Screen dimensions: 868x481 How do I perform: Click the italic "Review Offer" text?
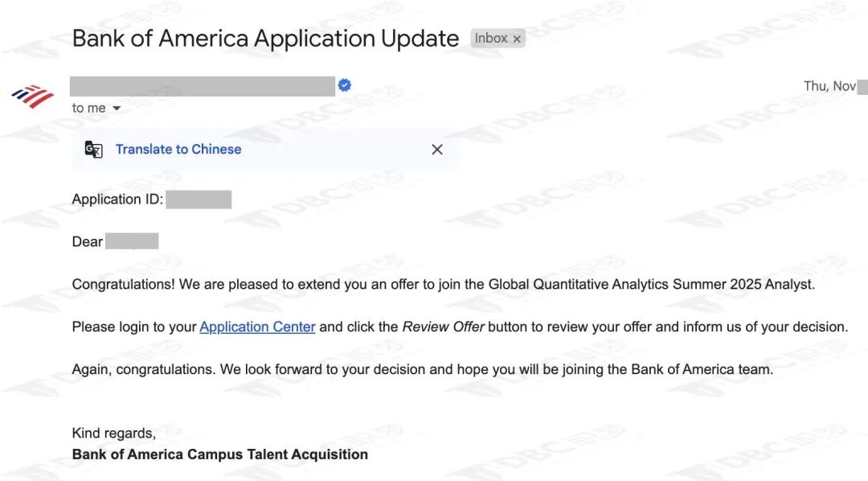[444, 327]
